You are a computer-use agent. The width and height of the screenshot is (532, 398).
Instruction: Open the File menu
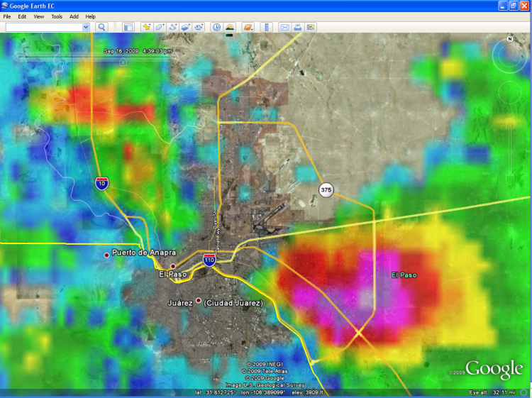[x=7, y=16]
